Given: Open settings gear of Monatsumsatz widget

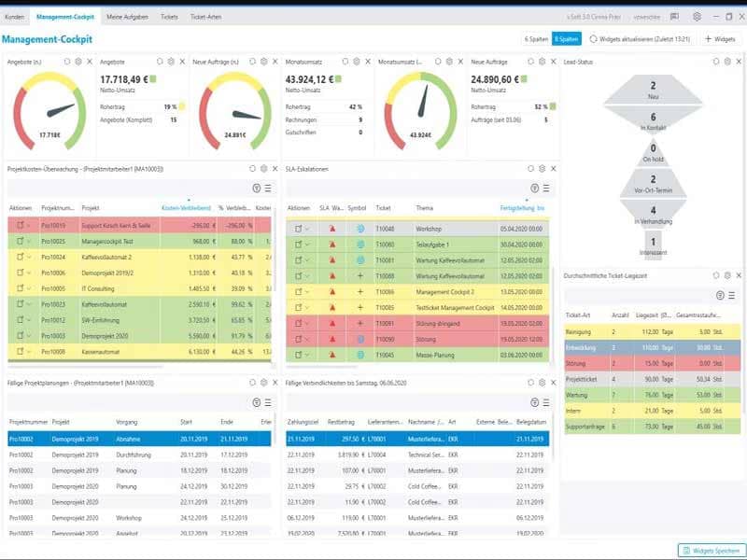Looking at the screenshot, I should (357, 62).
